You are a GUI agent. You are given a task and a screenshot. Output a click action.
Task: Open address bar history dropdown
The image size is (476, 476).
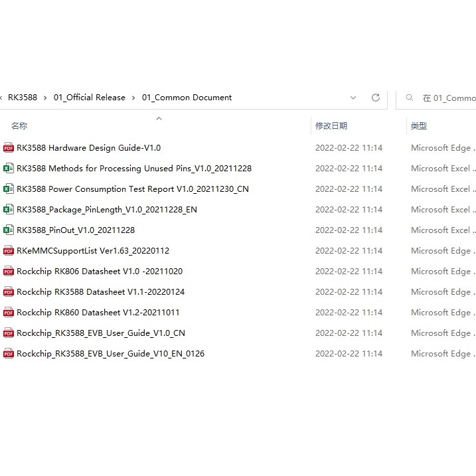tap(353, 98)
